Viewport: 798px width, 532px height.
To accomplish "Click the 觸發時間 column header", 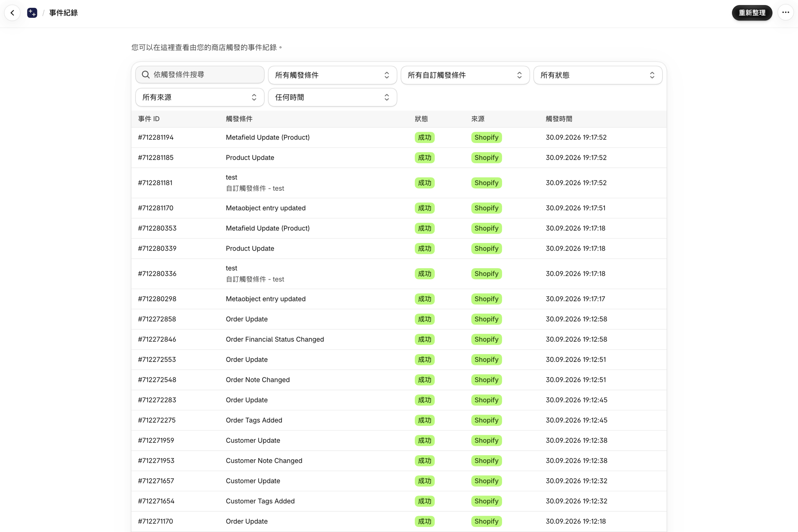I will coord(559,119).
